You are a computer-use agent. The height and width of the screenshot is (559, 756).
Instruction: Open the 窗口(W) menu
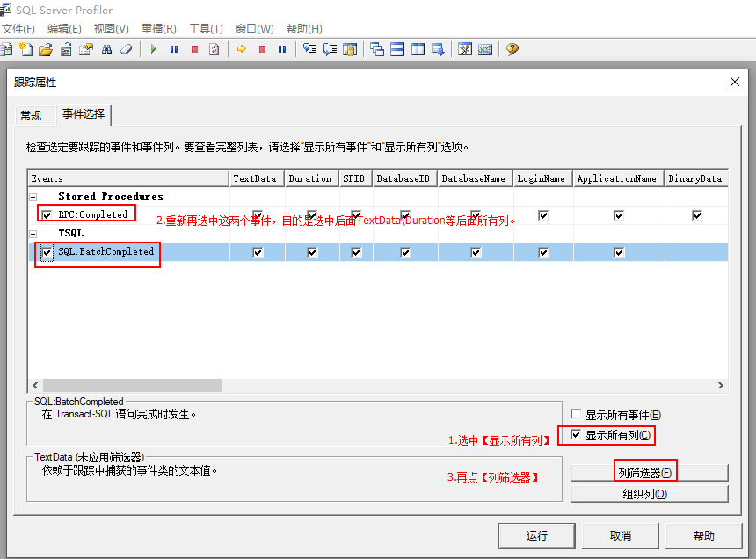[255, 29]
